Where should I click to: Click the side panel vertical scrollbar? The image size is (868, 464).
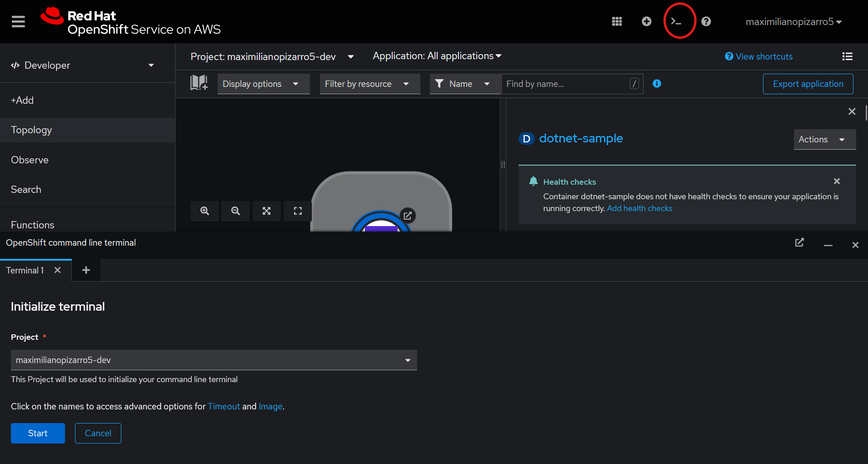(866, 113)
